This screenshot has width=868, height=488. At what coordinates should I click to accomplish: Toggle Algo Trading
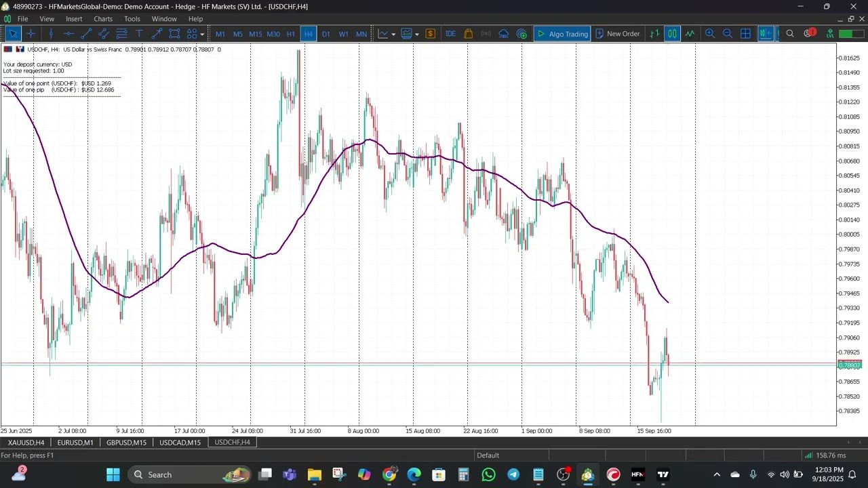(x=562, y=34)
